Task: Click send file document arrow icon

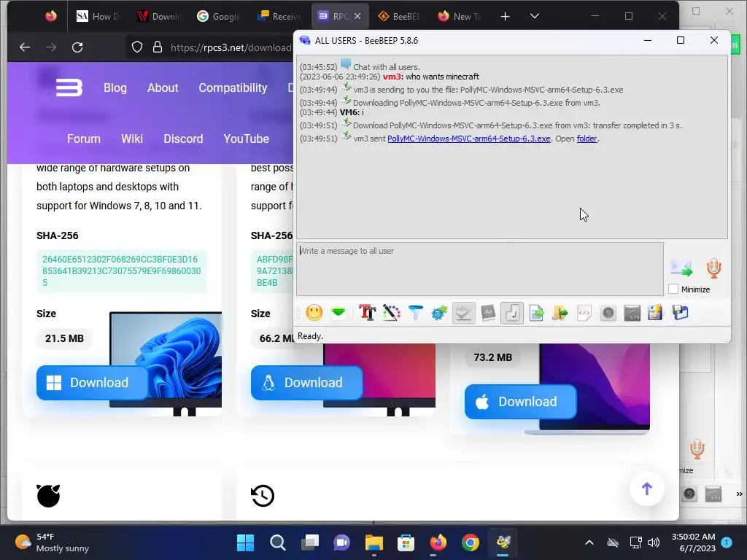Action: [x=536, y=313]
